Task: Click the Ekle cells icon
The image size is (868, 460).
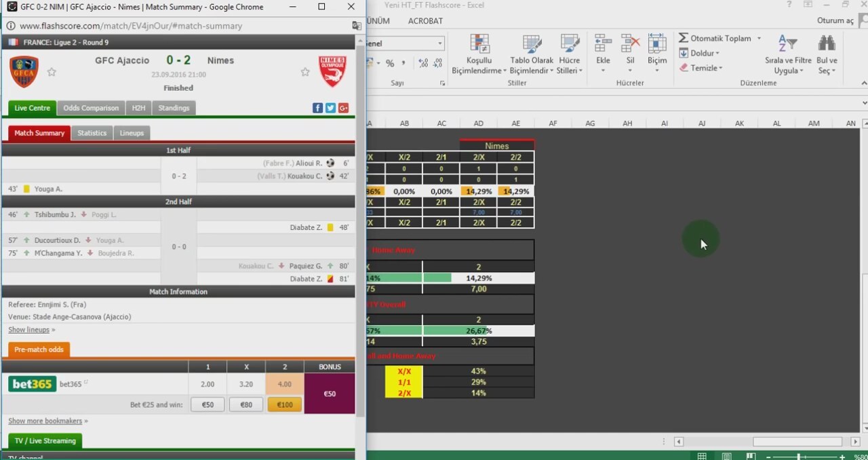Action: pos(603,44)
